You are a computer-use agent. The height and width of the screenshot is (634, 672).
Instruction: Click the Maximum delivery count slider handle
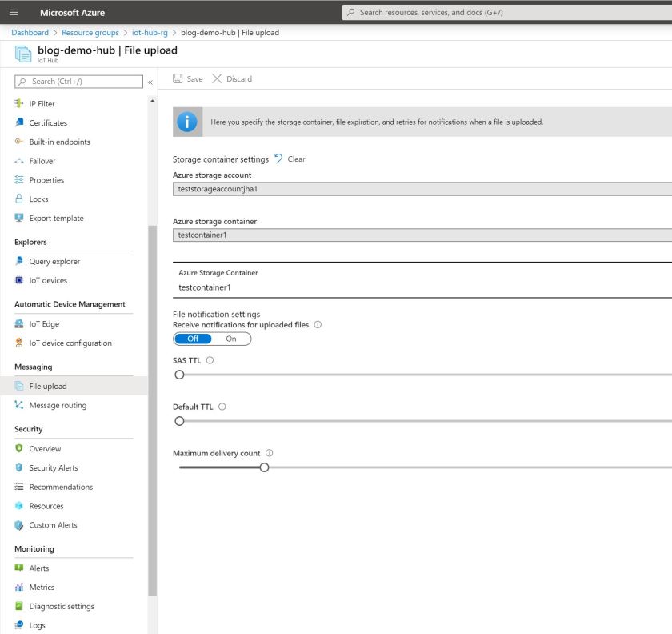click(264, 467)
